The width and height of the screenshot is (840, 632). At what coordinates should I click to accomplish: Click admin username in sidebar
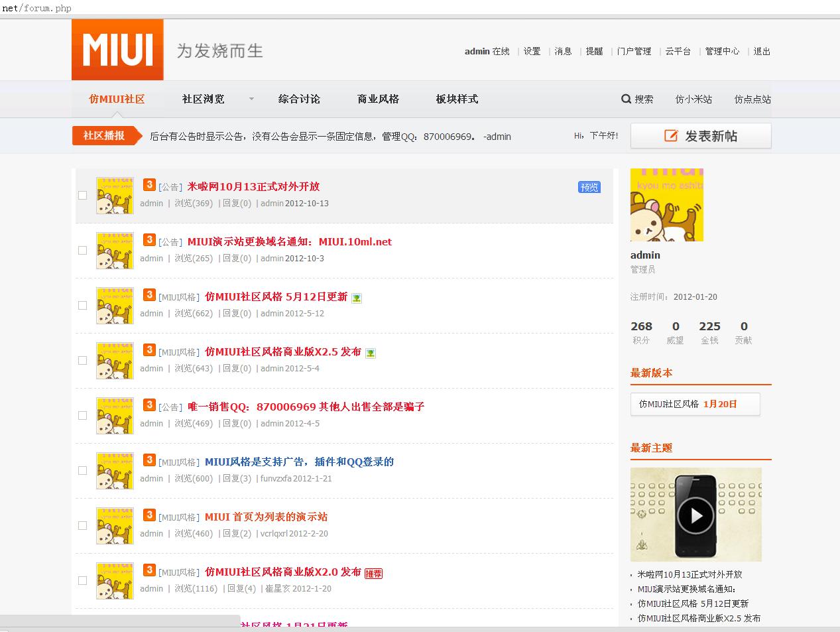[x=645, y=255]
